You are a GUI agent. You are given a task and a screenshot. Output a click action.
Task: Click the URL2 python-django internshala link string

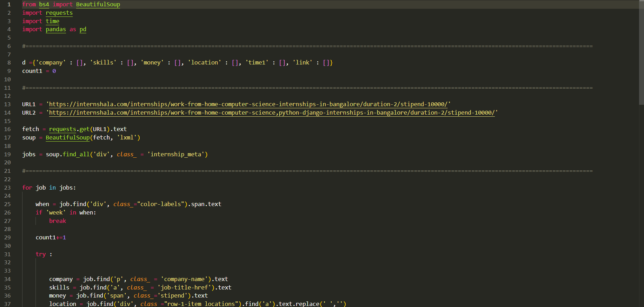[272, 112]
